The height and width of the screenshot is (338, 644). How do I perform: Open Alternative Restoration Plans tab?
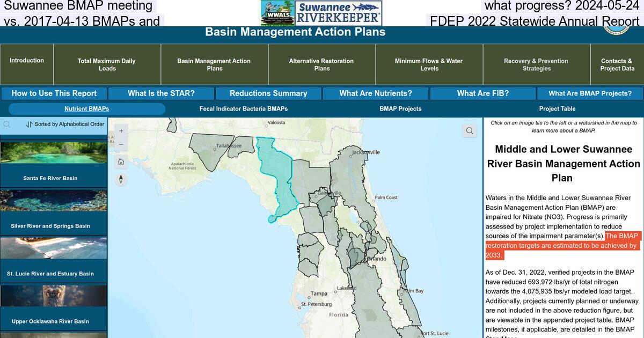click(321, 64)
